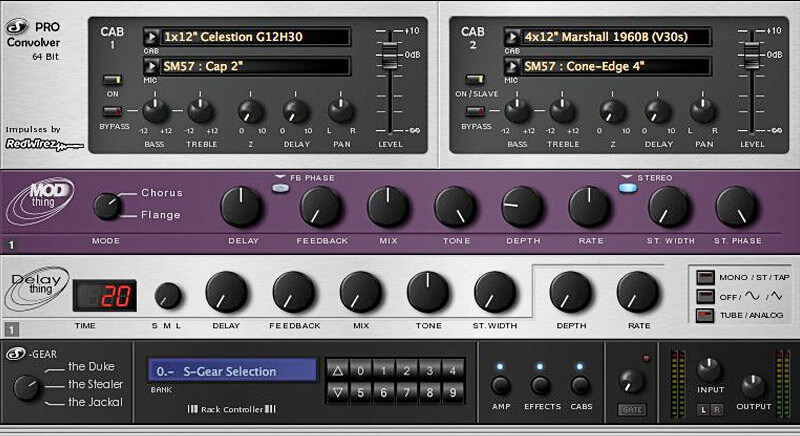Image resolution: width=800 pixels, height=436 pixels.
Task: Select preset number 0 button
Action: 361,371
